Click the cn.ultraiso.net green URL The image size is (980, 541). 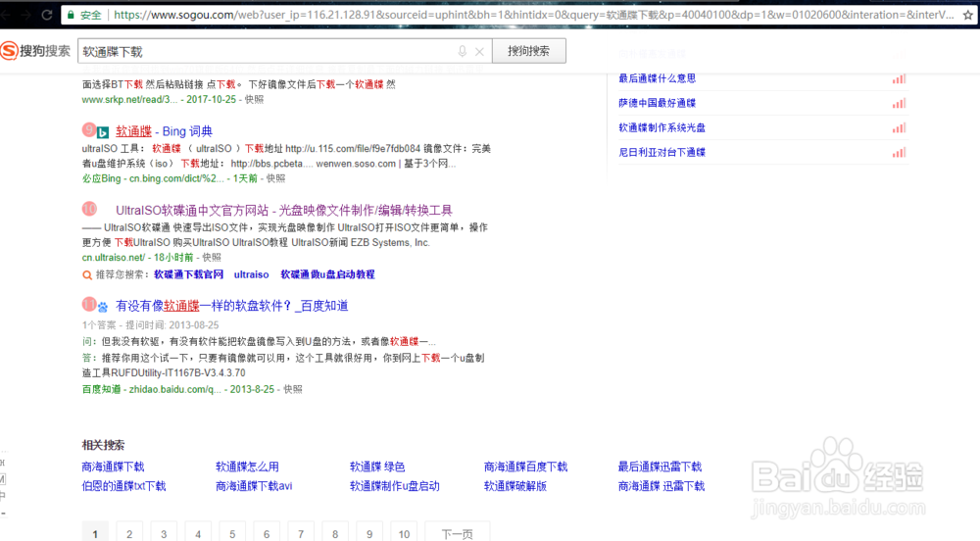(x=113, y=258)
